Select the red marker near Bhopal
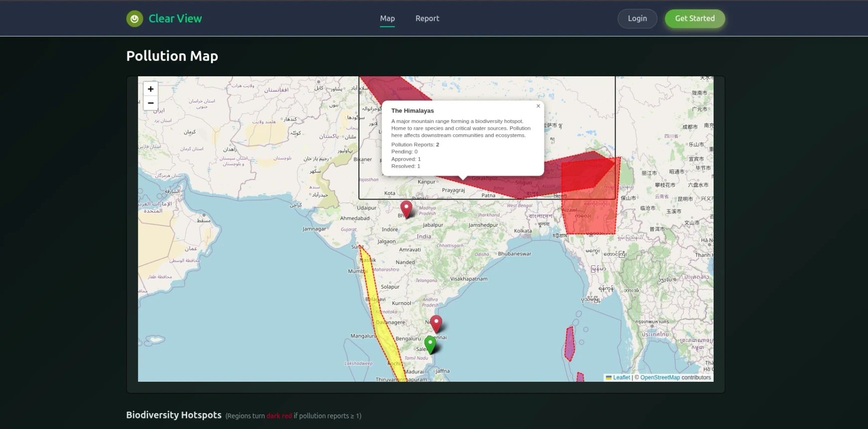 pyautogui.click(x=406, y=209)
